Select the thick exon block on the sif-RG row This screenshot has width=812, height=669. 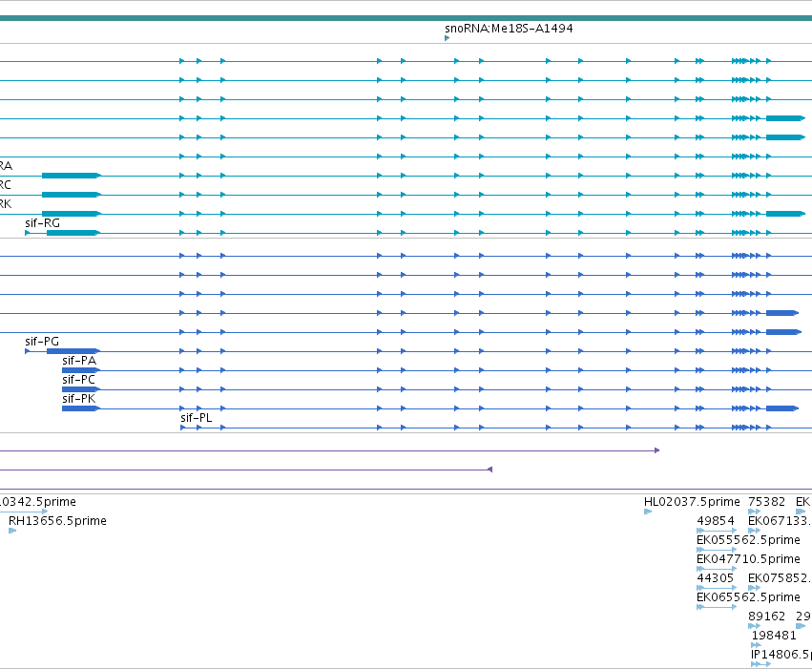tap(73, 233)
